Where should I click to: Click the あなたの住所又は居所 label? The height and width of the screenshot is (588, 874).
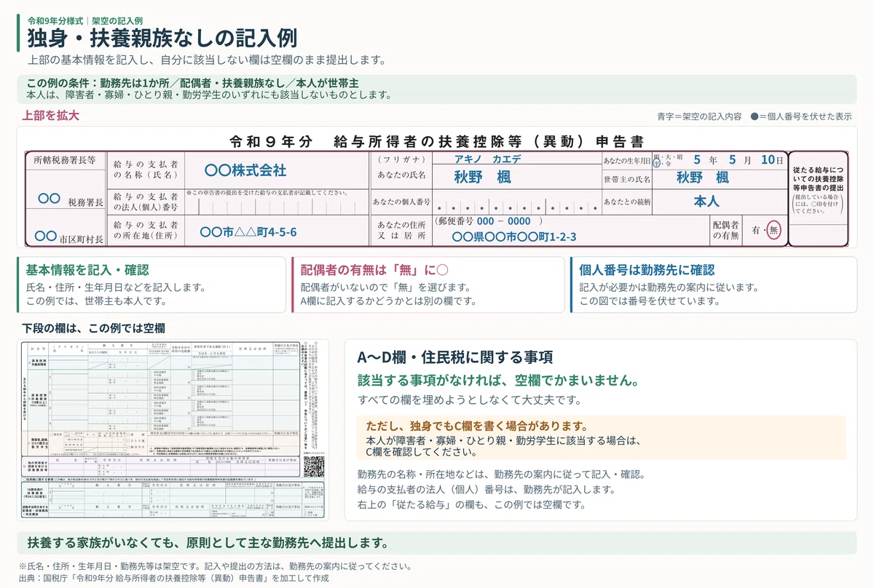[401, 230]
